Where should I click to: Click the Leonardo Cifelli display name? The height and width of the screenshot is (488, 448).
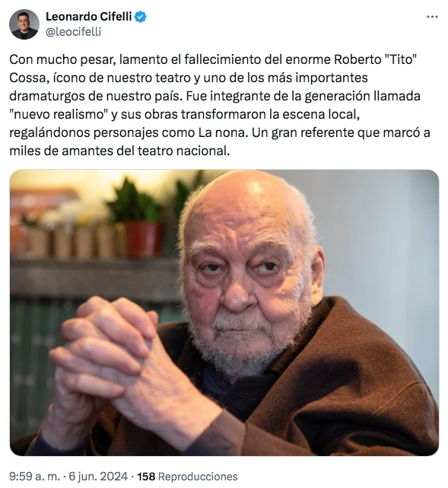89,17
